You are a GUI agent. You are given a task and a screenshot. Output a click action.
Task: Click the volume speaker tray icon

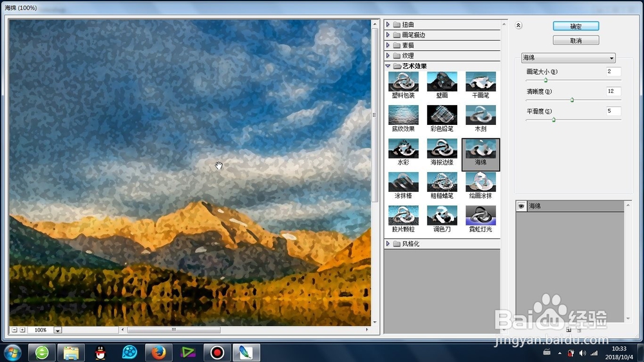pos(582,353)
